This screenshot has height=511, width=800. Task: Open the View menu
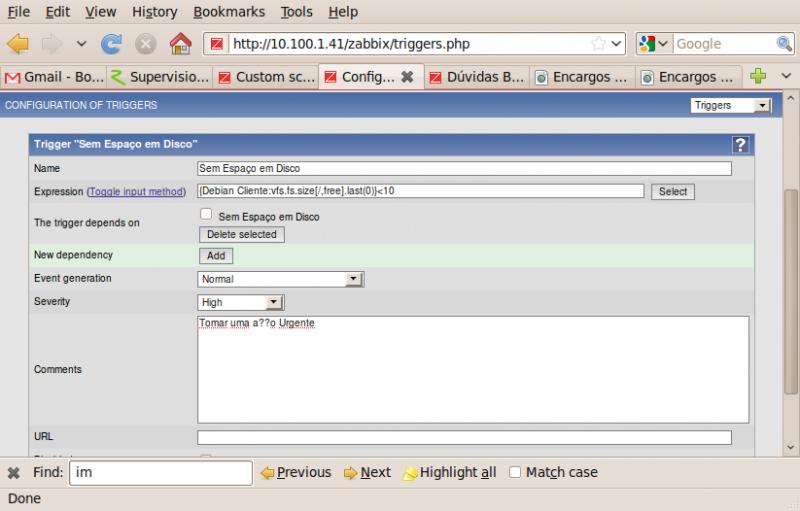(x=101, y=12)
